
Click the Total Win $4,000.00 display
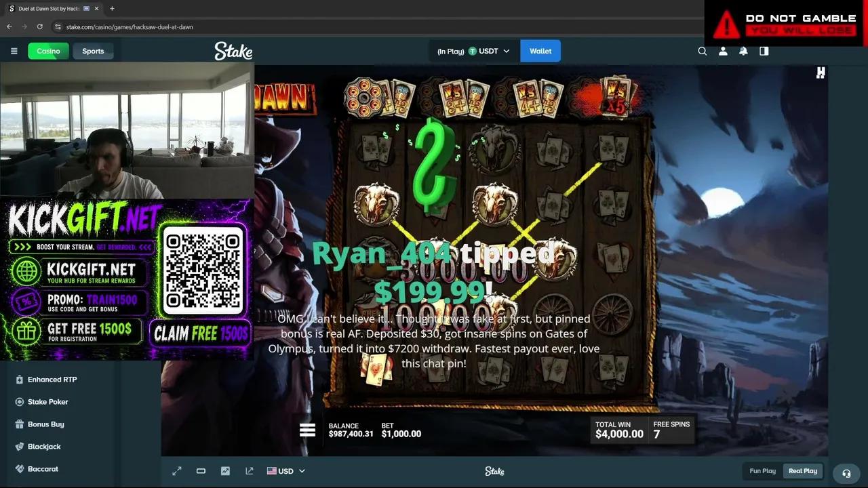(619, 430)
